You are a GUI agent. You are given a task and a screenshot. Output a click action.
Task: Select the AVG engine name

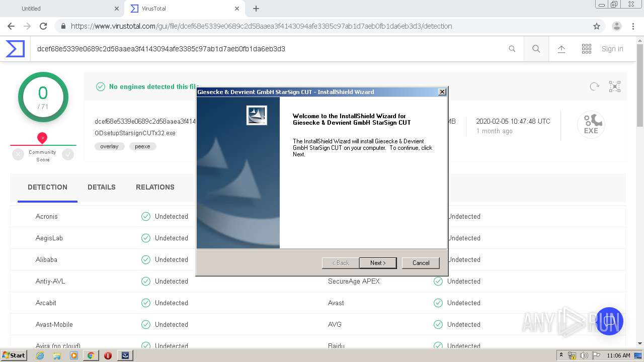pyautogui.click(x=335, y=324)
